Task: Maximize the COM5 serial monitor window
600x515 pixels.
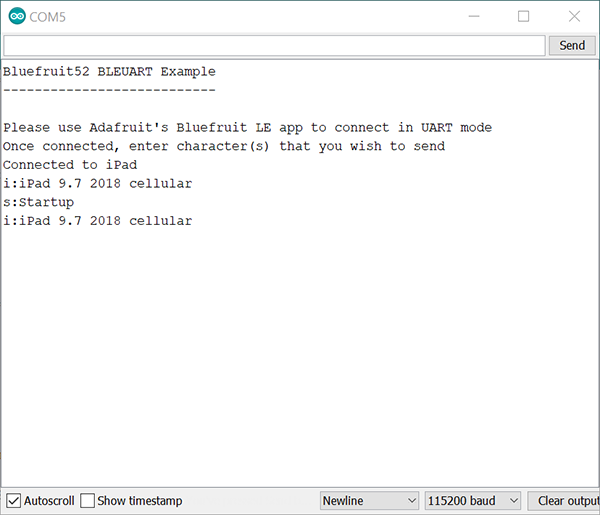Action: (x=523, y=16)
